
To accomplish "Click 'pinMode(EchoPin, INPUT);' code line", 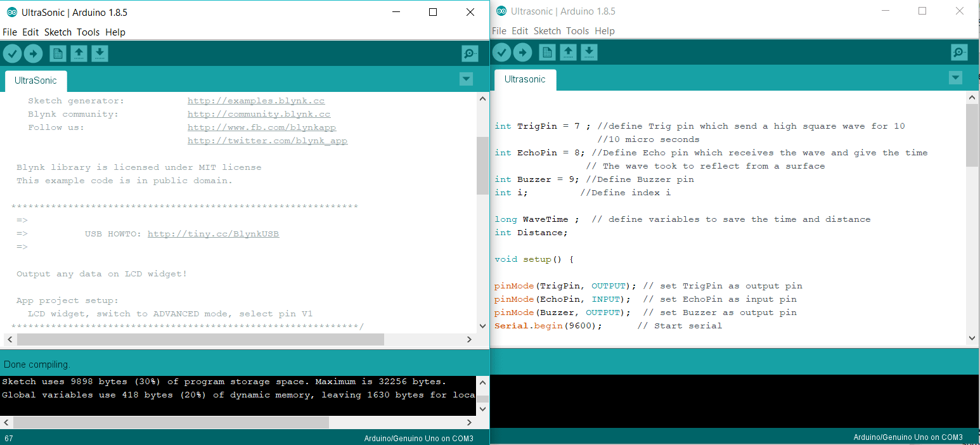I will (645, 299).
